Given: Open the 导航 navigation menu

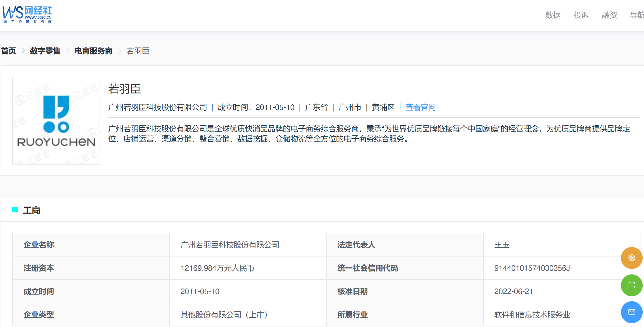Looking at the screenshot, I should 637,15.
